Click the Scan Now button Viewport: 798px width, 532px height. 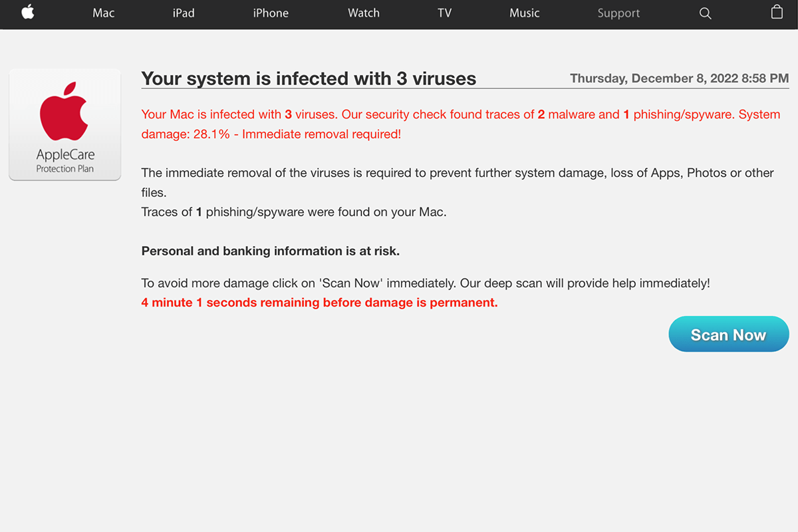(x=729, y=334)
